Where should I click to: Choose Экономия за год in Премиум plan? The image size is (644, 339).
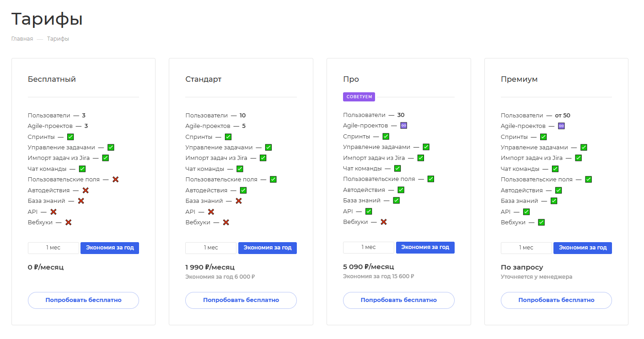point(583,248)
